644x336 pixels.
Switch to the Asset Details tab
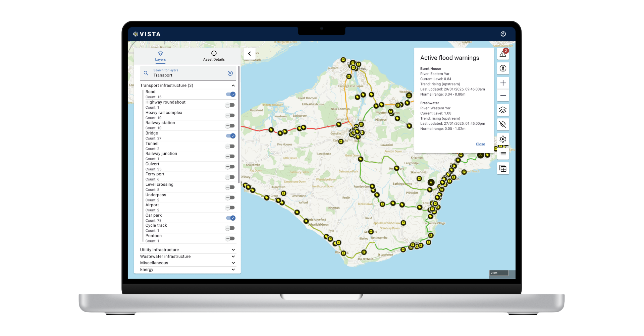tap(214, 56)
